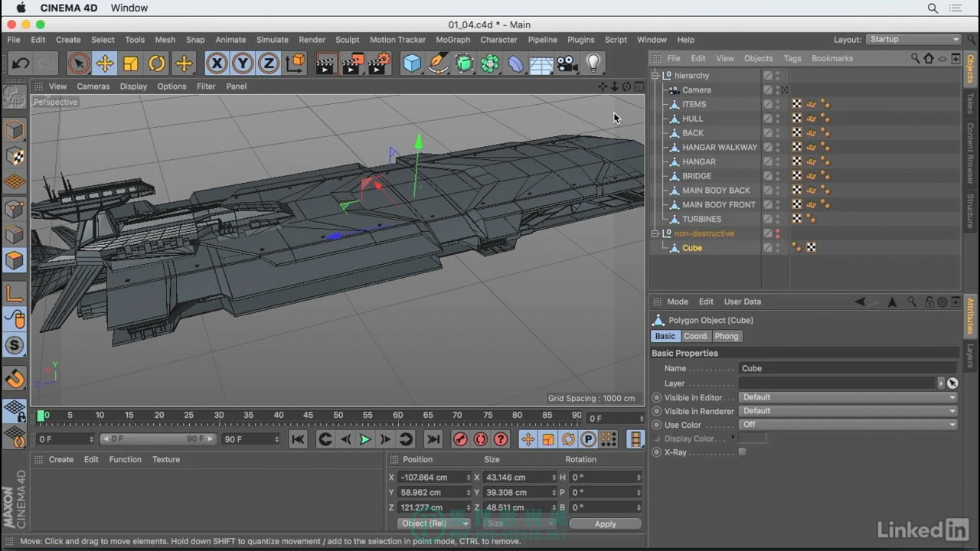Switch to Points mode
Image resolution: width=980 pixels, height=551 pixels.
(x=15, y=208)
